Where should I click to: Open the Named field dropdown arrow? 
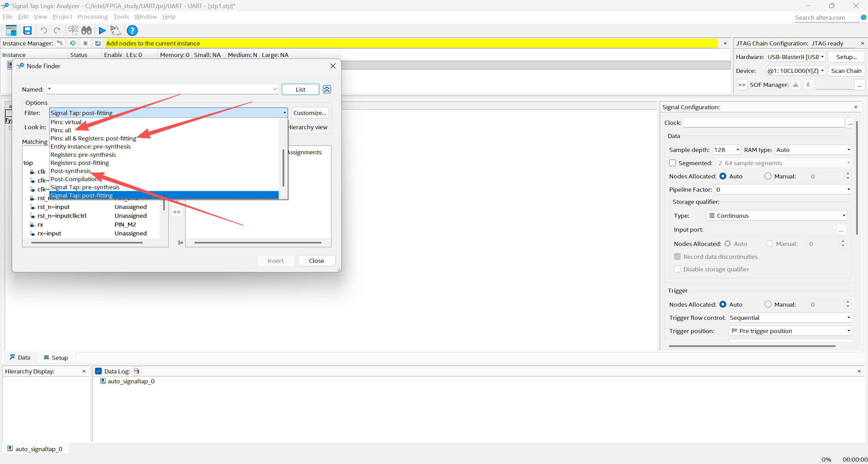click(275, 89)
